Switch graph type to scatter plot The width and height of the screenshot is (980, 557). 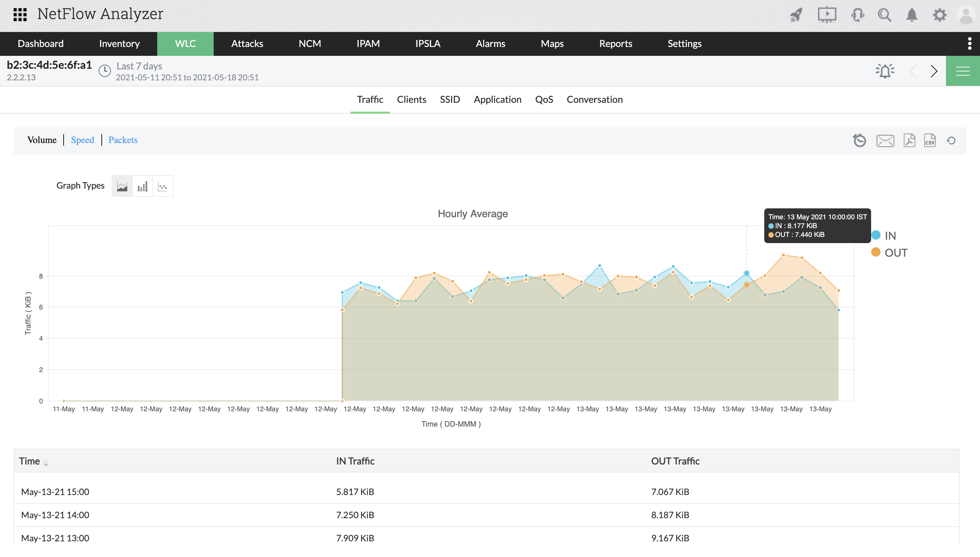163,186
